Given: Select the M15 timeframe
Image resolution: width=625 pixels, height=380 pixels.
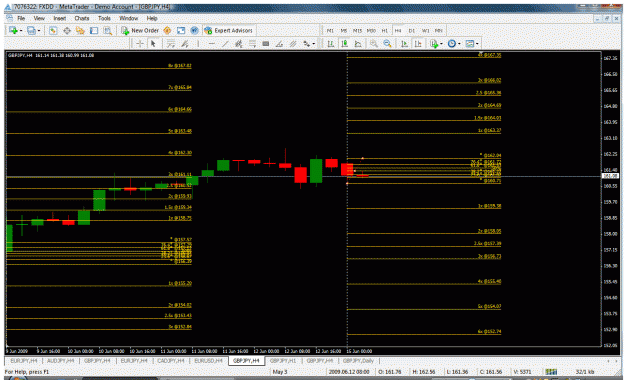Looking at the screenshot, I should click(357, 31).
